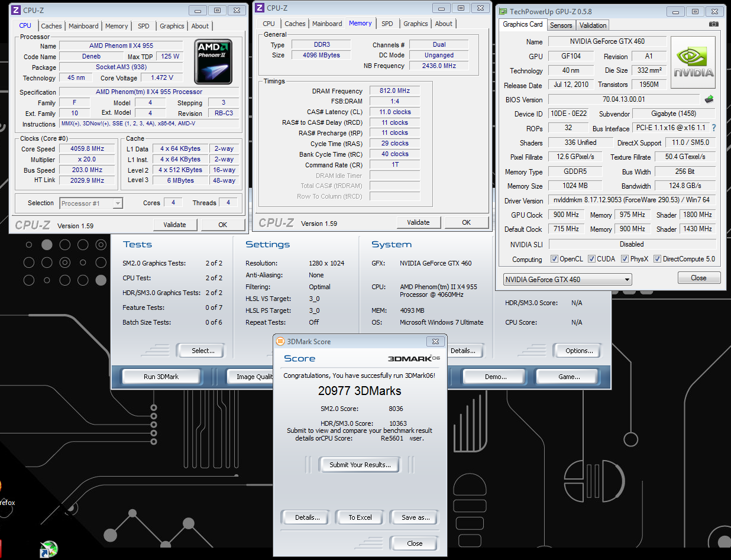
Task: Click the NVIDIA logo in GPU-Z
Action: pos(693,63)
